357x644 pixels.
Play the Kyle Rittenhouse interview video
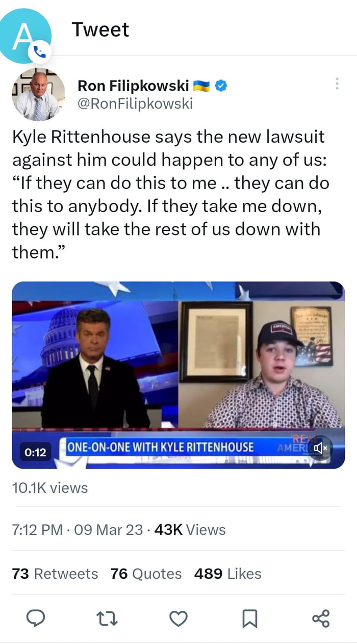[x=178, y=375]
